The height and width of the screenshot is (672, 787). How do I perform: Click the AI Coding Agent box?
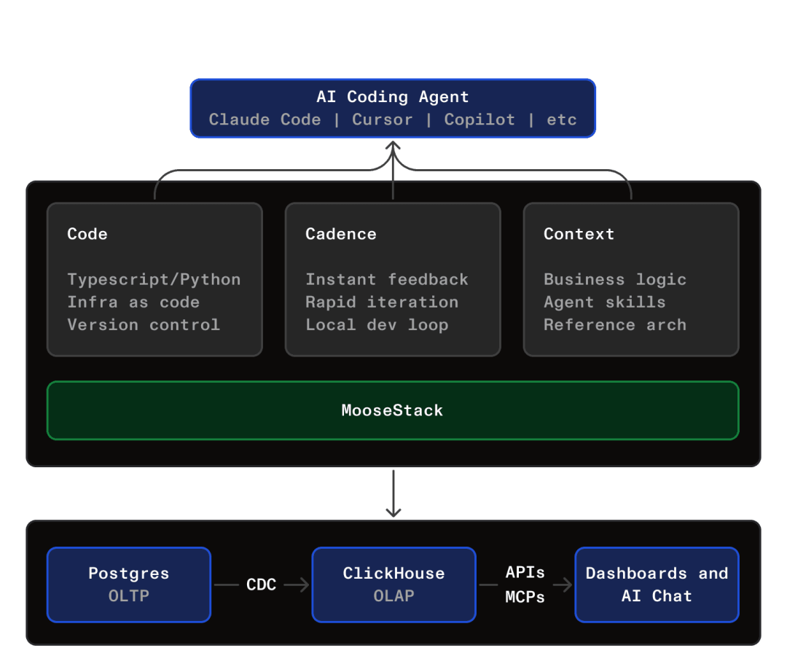[393, 109]
